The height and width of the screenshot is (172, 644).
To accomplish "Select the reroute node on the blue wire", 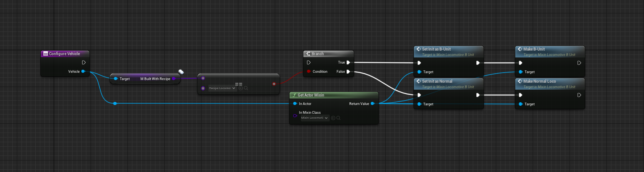I will click(115, 103).
